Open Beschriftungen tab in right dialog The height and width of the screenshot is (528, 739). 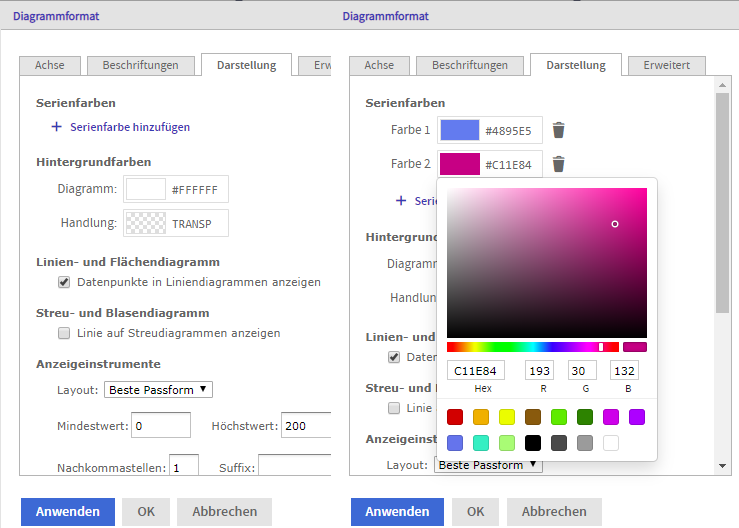click(x=470, y=65)
